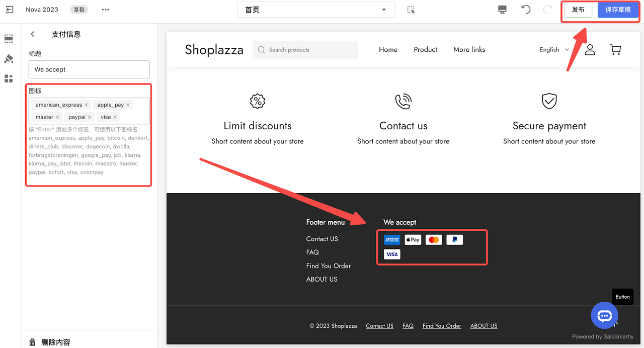Click the element inspector selection icon
This screenshot has height=348, width=644.
[411, 10]
